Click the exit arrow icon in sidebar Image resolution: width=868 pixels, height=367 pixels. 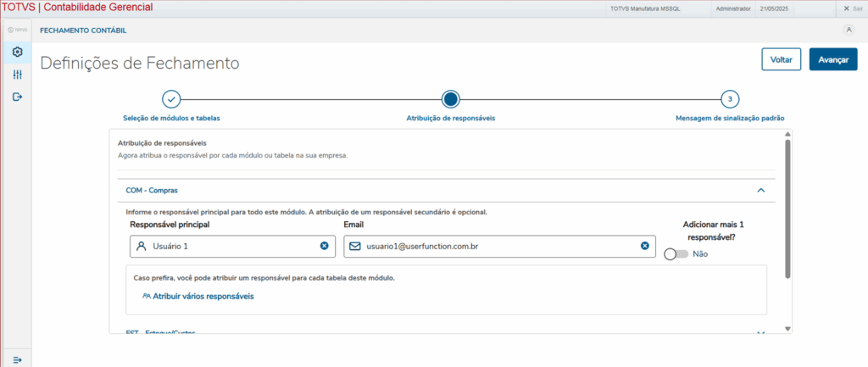coord(17,97)
